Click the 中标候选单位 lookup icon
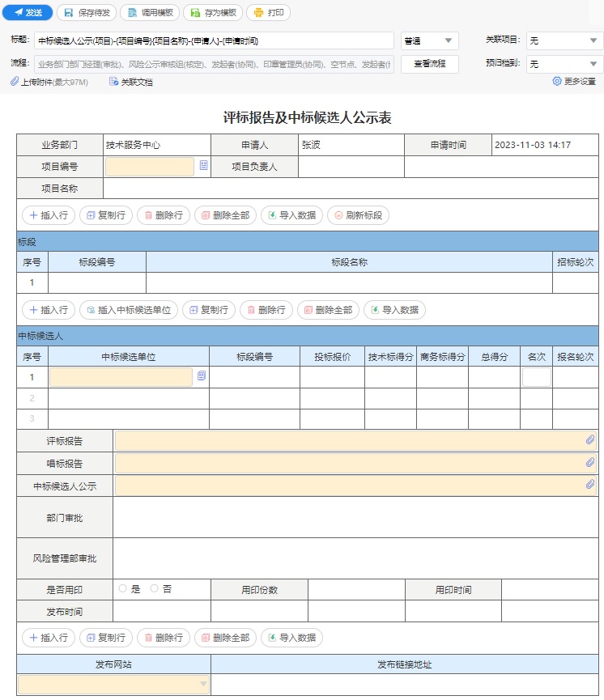Viewport: 604px width, 700px height. pos(202,375)
